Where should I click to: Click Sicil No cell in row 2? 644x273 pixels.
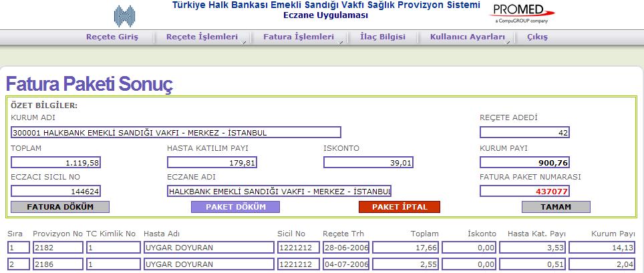[298, 264]
